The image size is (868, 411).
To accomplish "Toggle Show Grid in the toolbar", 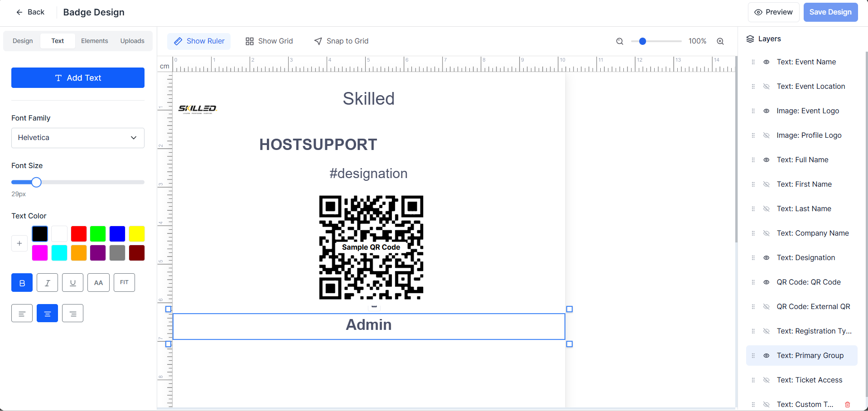I will (269, 41).
